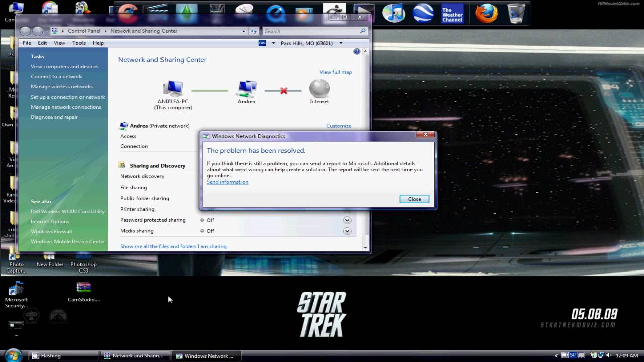The height and width of the screenshot is (362, 644).
Task: Launch Firefox from the dock
Action: (487, 13)
